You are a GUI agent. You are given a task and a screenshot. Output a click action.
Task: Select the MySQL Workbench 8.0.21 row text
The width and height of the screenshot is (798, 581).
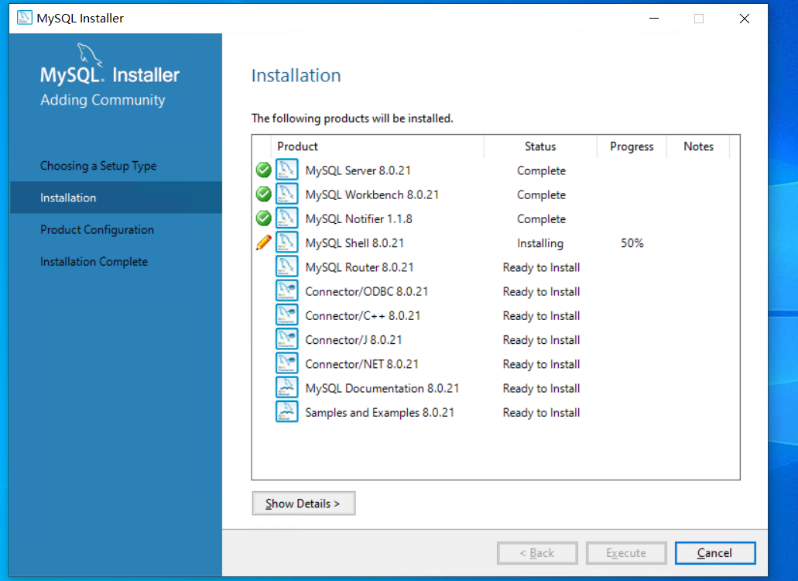tap(372, 195)
